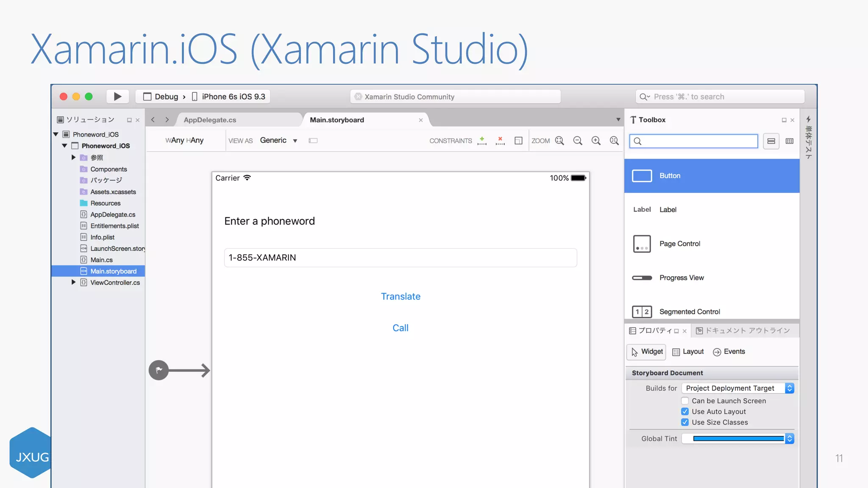This screenshot has width=868, height=488.
Task: Open the document tab list dropdown arrow
Action: click(618, 120)
